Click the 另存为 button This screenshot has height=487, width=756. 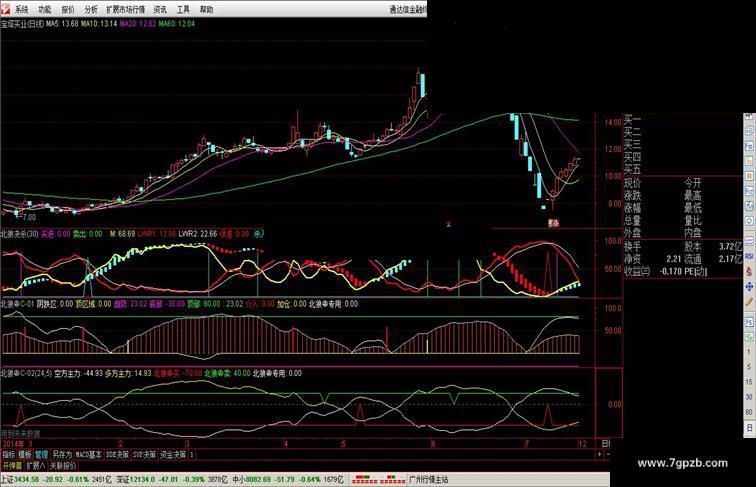(x=62, y=454)
